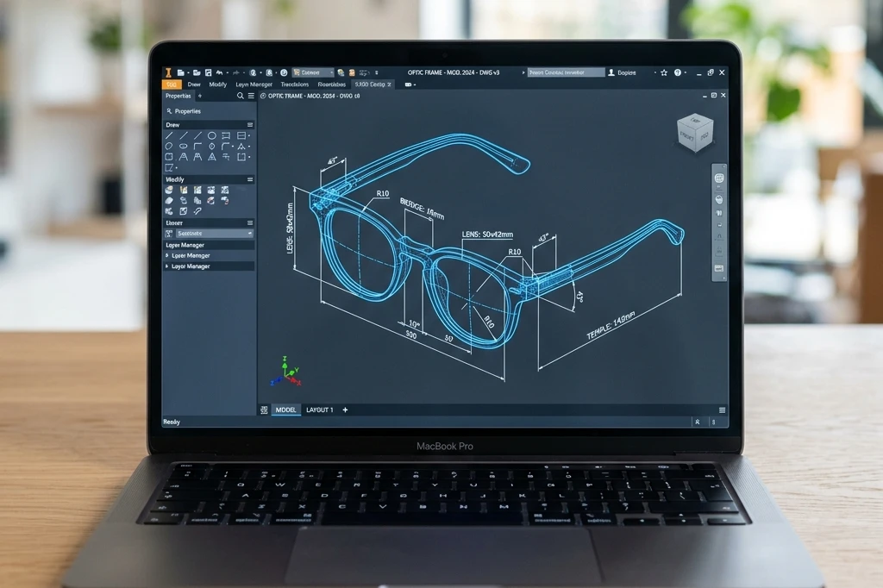Toggle the small panel switch after the ribbon tabs
The image size is (883, 588).
pos(409,84)
